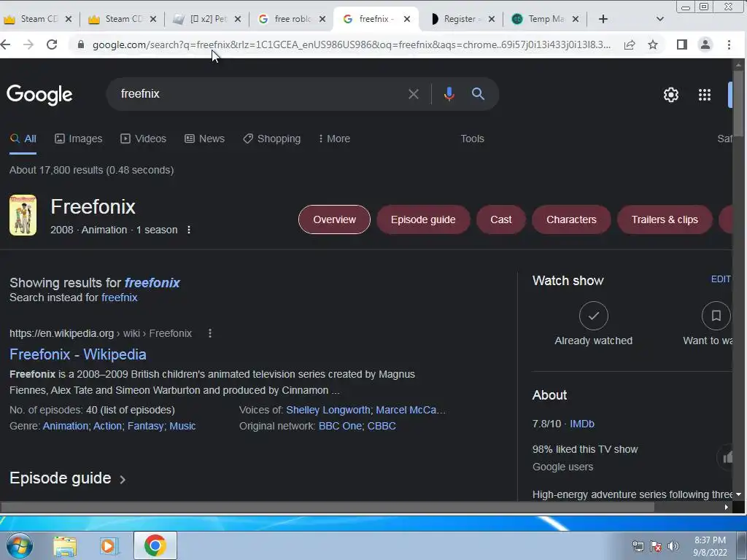747x560 pixels.
Task: Click the Freefonix poster thumbnail
Action: 23,215
